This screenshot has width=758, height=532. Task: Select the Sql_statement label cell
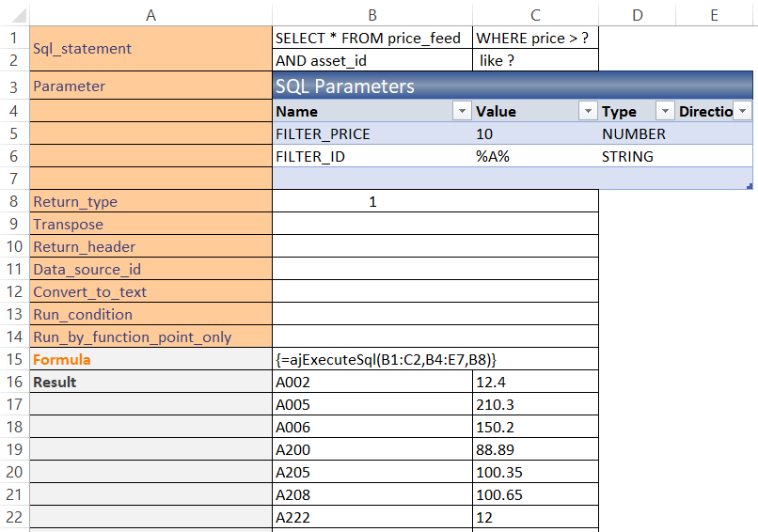point(150,48)
